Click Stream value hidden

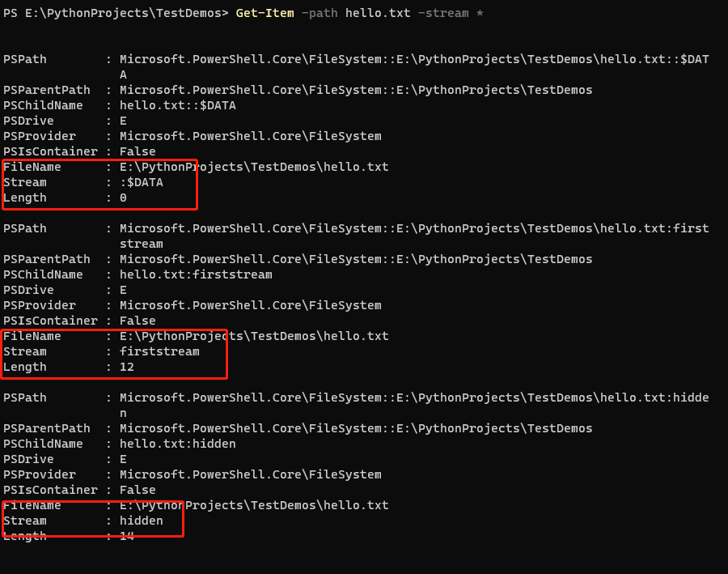coord(142,521)
